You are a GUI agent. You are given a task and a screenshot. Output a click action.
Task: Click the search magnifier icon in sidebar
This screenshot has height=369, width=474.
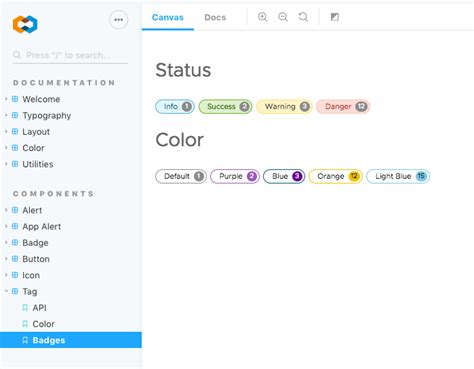click(17, 55)
